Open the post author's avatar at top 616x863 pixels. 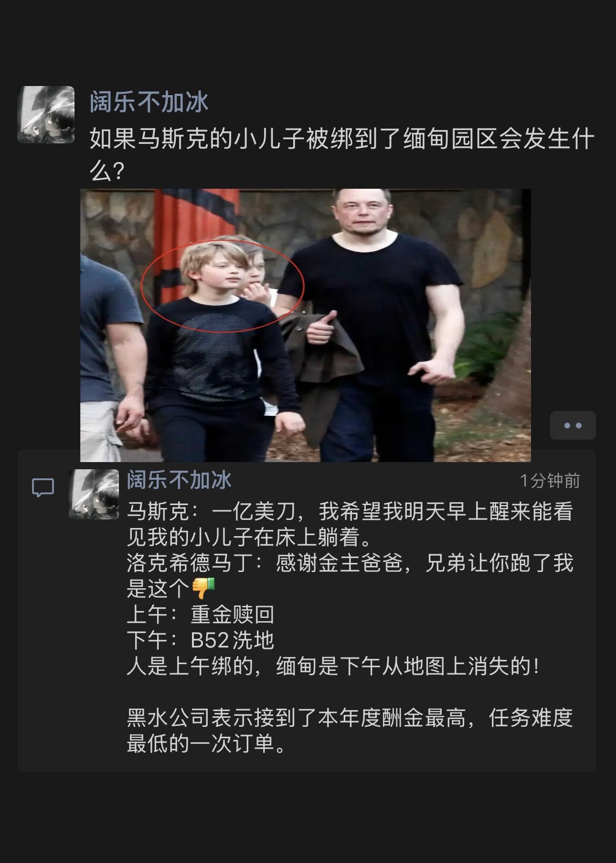46,115
